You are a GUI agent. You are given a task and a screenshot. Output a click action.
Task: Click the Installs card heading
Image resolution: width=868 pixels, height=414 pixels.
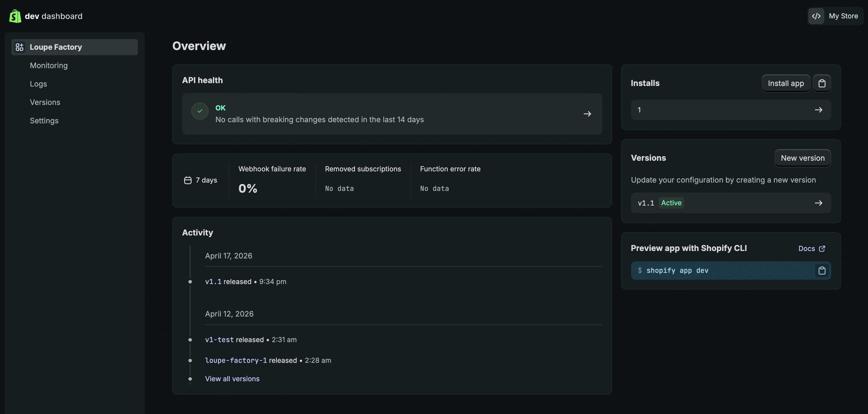(x=645, y=83)
